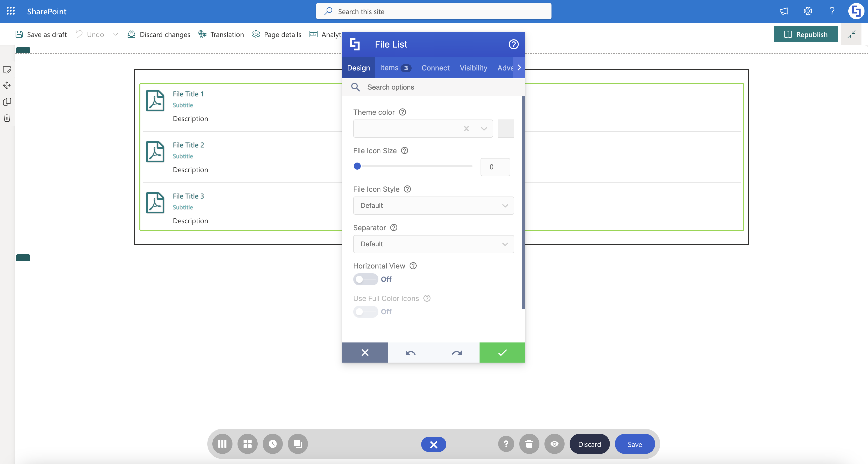Click the File Icon Size slider handle

click(357, 166)
